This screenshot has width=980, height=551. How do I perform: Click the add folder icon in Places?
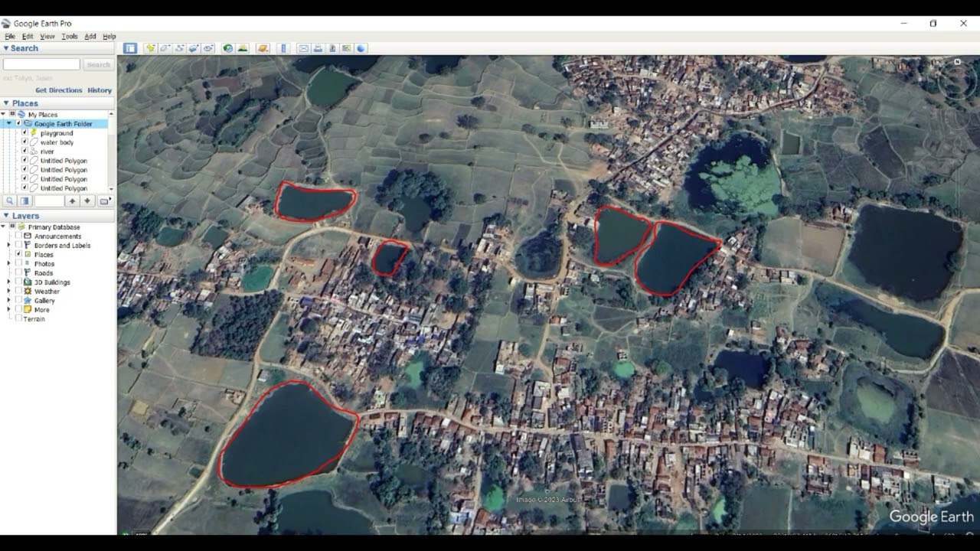105,201
